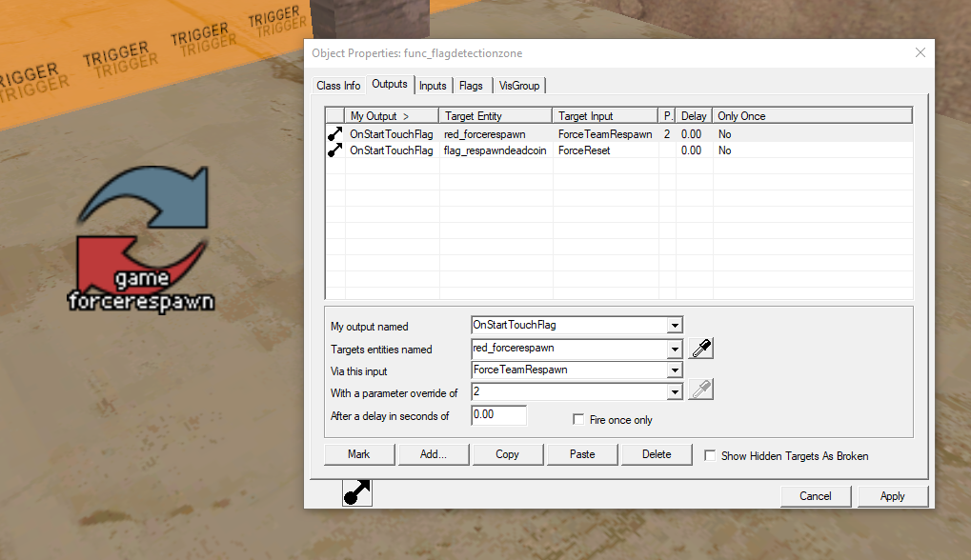Image resolution: width=971 pixels, height=560 pixels.
Task: Open the Flags tab
Action: 472,86
